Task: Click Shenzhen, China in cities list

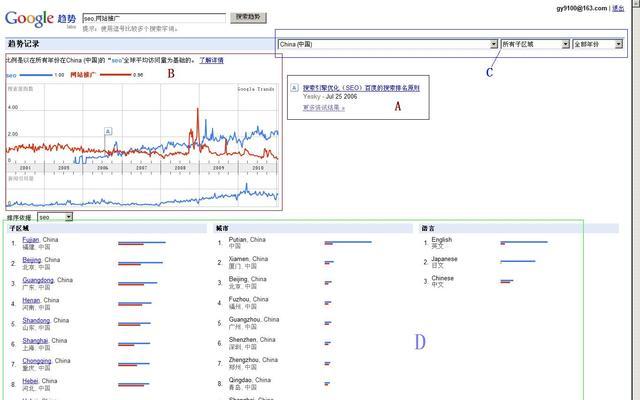Action: click(x=252, y=340)
